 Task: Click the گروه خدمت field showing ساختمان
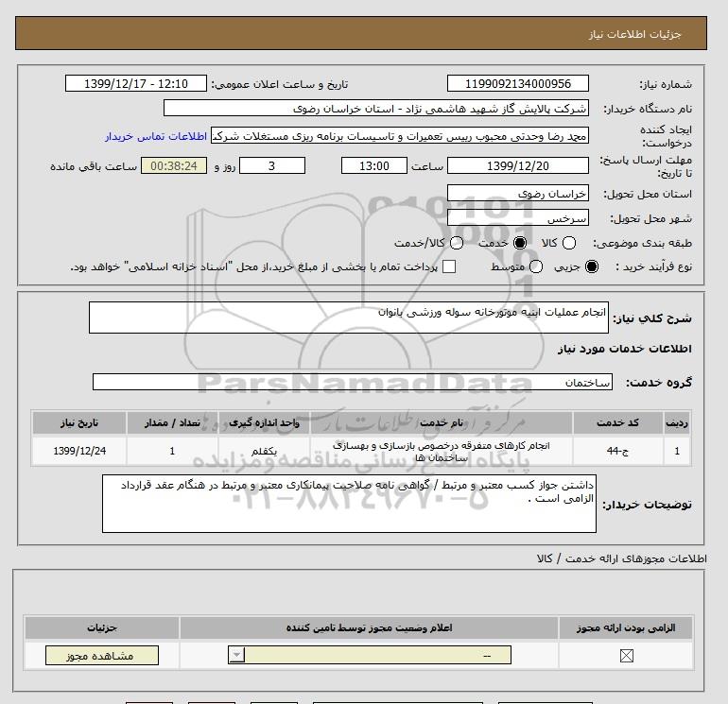pos(353,382)
